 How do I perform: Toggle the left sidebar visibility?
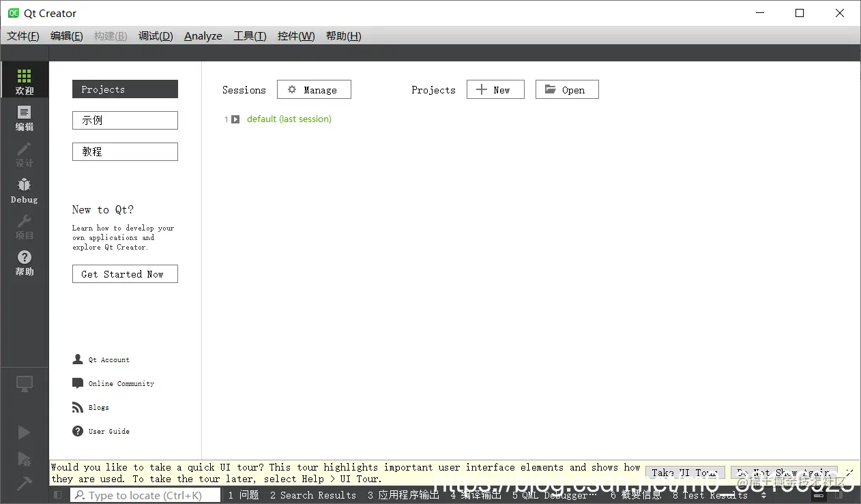click(58, 495)
